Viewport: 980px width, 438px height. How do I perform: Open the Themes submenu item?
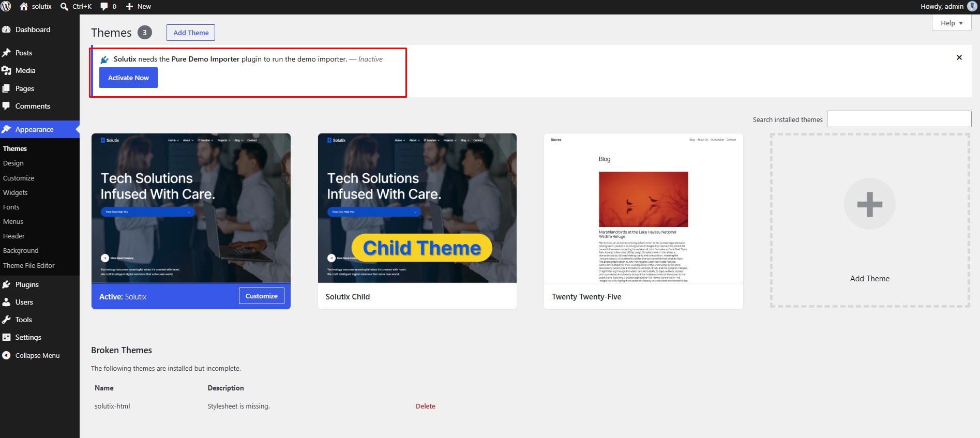(15, 148)
